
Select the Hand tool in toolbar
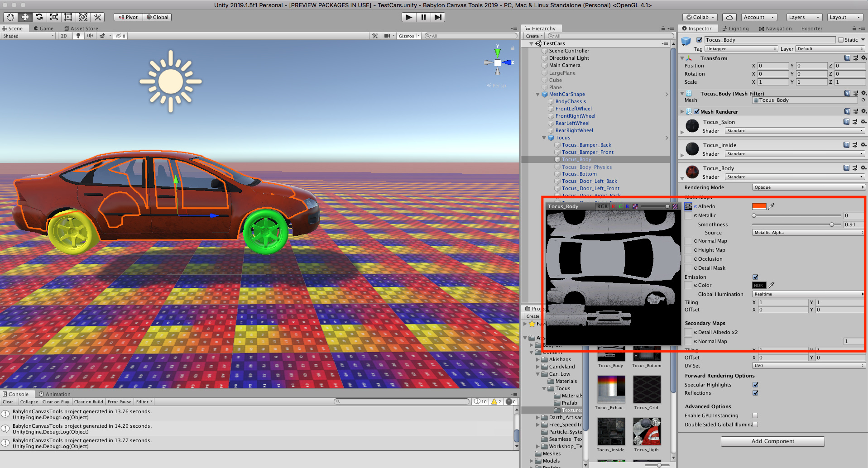click(x=10, y=17)
